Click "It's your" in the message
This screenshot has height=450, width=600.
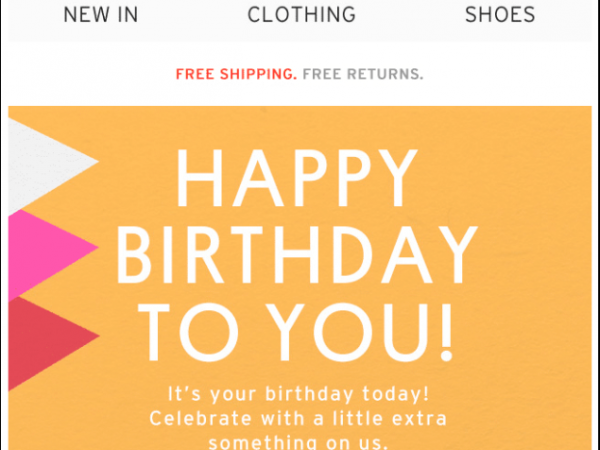click(x=206, y=393)
